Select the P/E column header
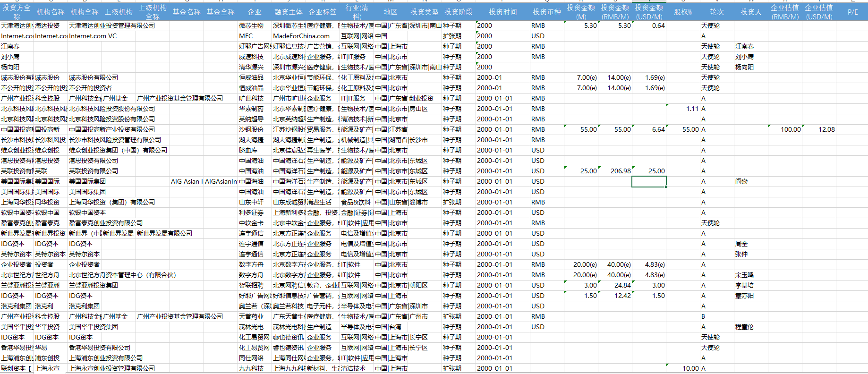 coord(853,12)
